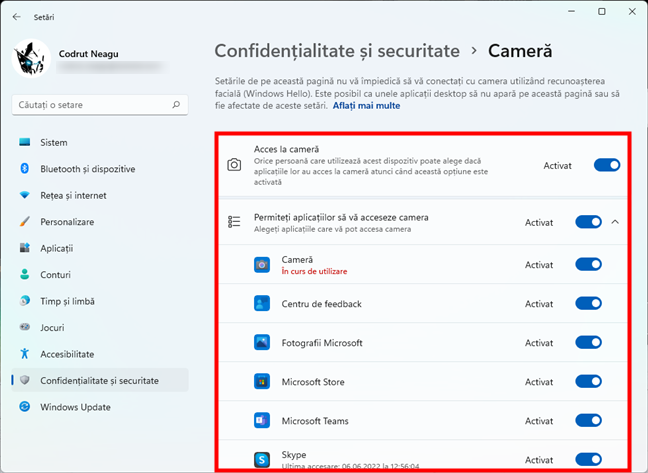
Task: Open Rețea și internet settings
Action: click(x=100, y=195)
